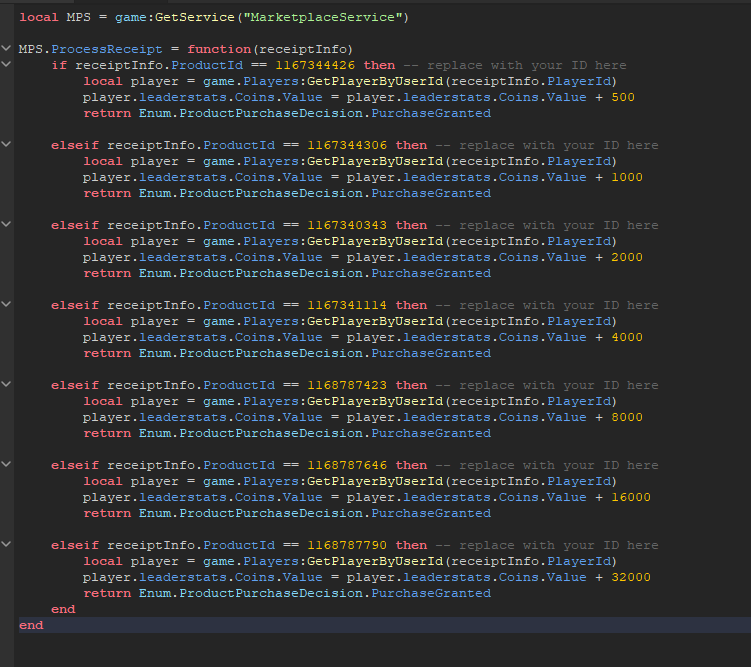
Task: Collapse the fold arrow for ProductId 1167340343 block
Action: coord(6,224)
